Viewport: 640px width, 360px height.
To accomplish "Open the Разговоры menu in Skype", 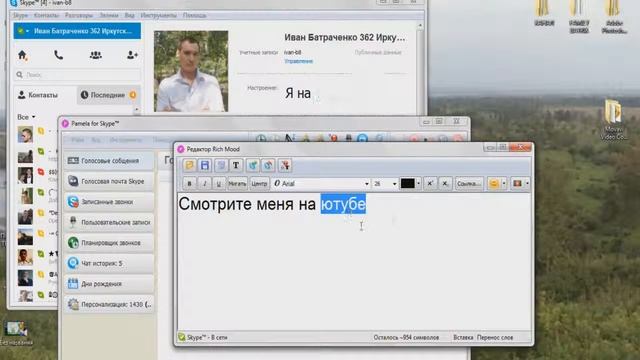I will 78,15.
